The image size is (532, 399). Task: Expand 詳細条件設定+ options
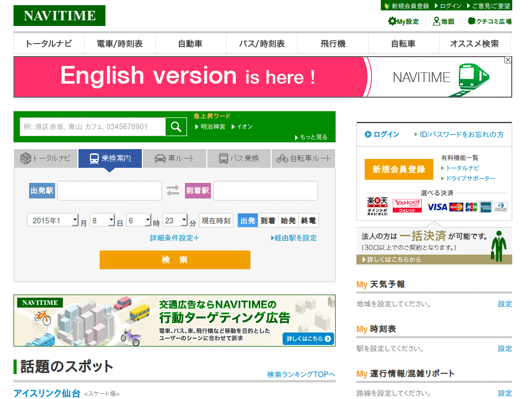[175, 238]
